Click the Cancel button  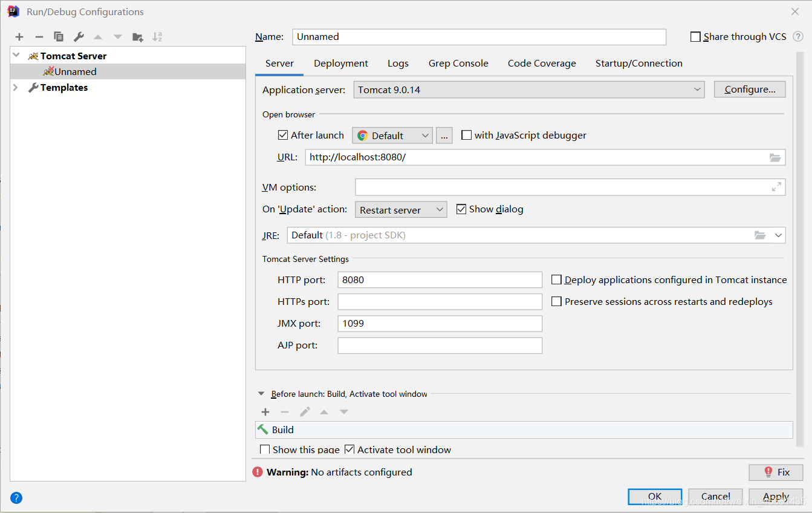(x=715, y=497)
